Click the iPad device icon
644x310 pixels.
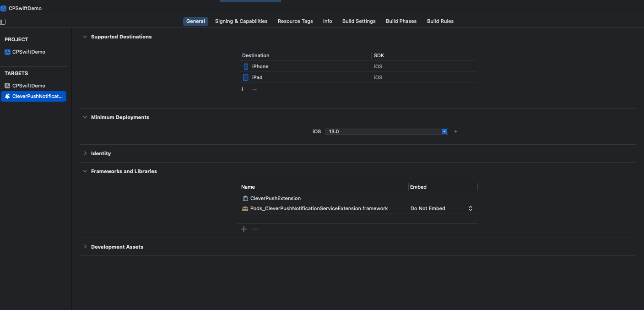click(246, 77)
